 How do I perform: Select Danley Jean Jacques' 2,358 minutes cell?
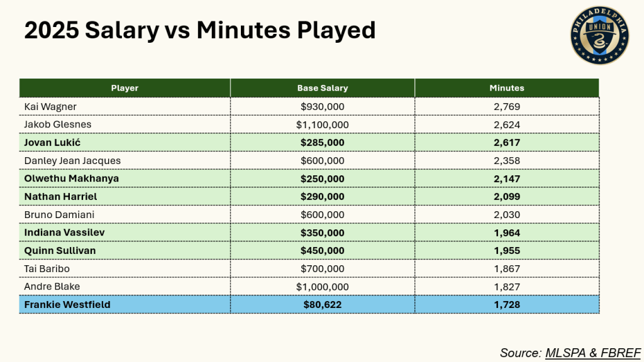click(x=506, y=161)
